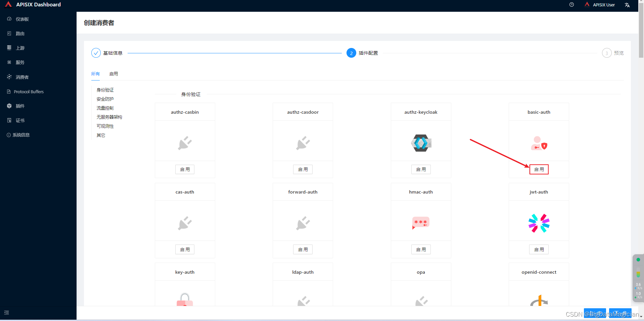Image resolution: width=644 pixels, height=321 pixels.
Task: Jump to 安全防护 category anchor
Action: coord(105,99)
